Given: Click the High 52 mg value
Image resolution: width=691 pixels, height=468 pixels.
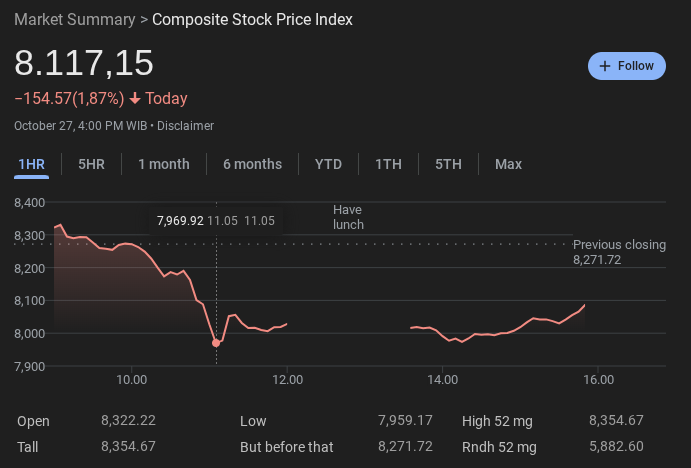Looking at the screenshot, I should pyautogui.click(x=616, y=420).
